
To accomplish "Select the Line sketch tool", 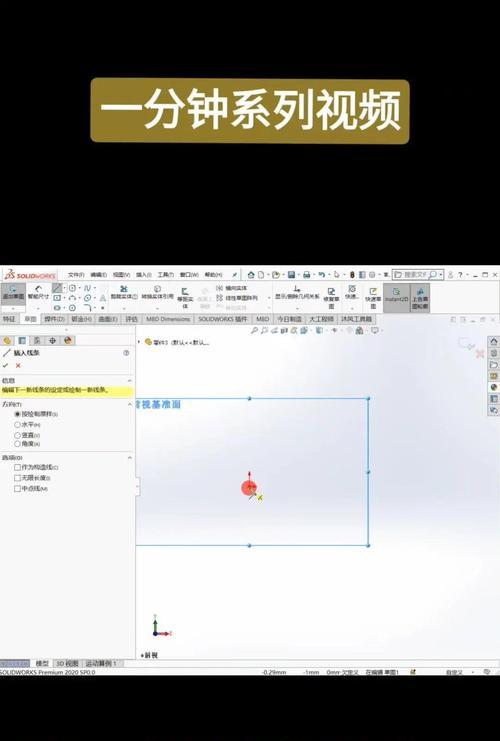I will click(x=57, y=288).
